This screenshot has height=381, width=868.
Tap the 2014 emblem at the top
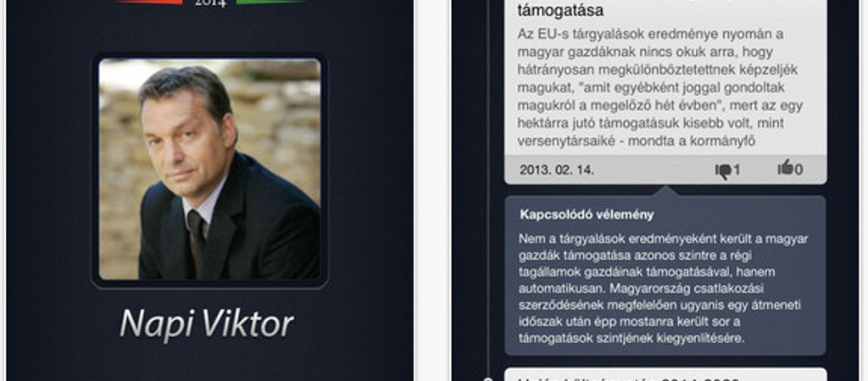coord(210,3)
